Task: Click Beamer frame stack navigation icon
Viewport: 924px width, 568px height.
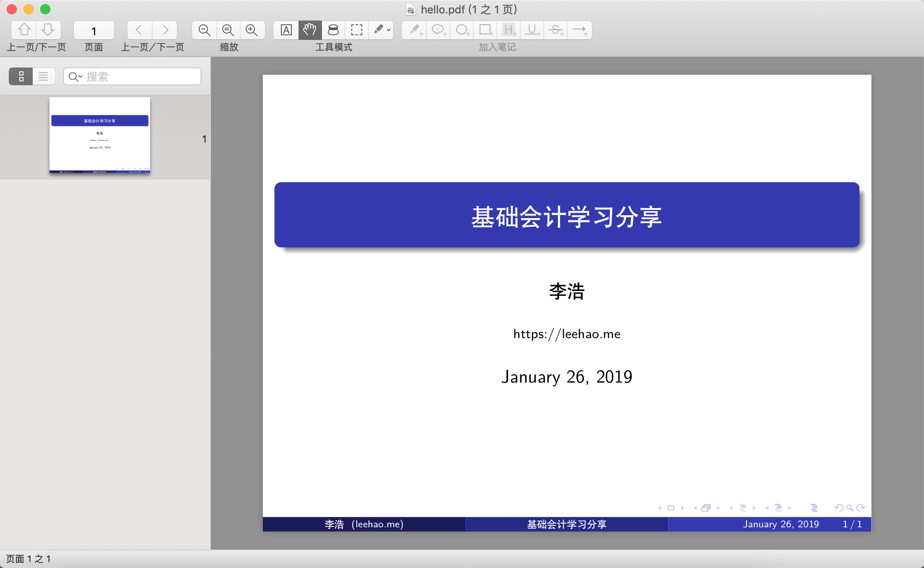Action: pyautogui.click(x=706, y=508)
